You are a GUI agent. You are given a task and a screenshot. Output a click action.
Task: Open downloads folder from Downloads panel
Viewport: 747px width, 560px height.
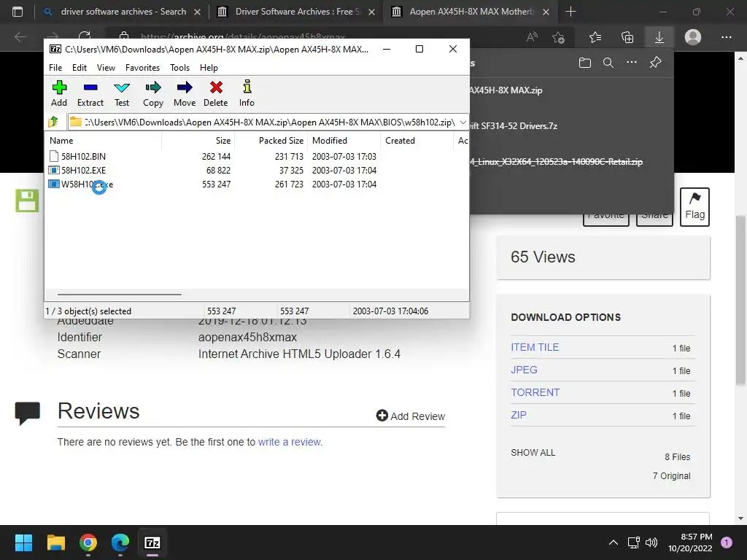coord(584,63)
